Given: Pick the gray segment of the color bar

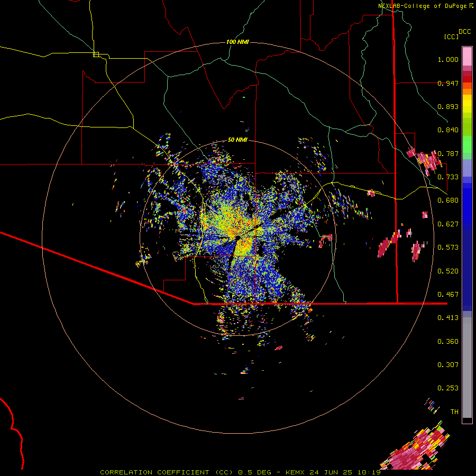Looking at the screenshot, I should tap(467, 368).
